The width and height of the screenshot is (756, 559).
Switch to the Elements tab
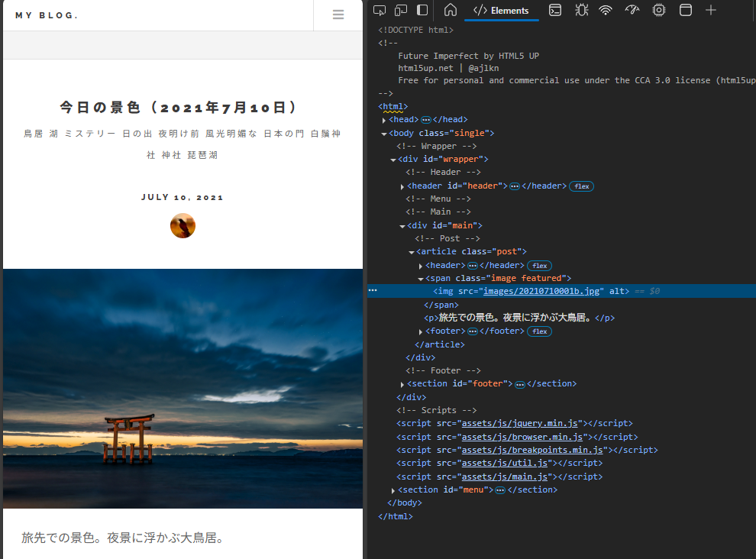pos(502,11)
